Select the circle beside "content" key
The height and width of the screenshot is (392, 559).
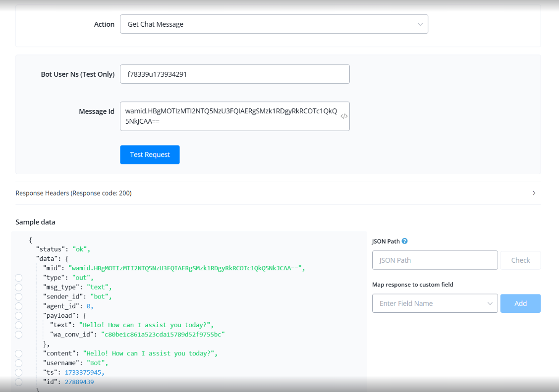(19, 353)
